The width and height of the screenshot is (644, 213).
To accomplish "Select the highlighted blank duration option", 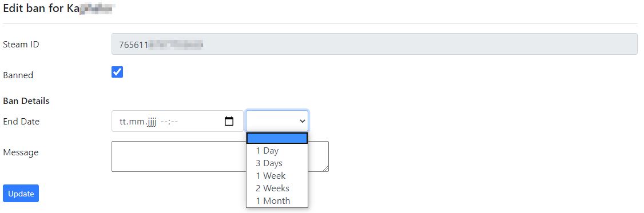I will coord(277,138).
